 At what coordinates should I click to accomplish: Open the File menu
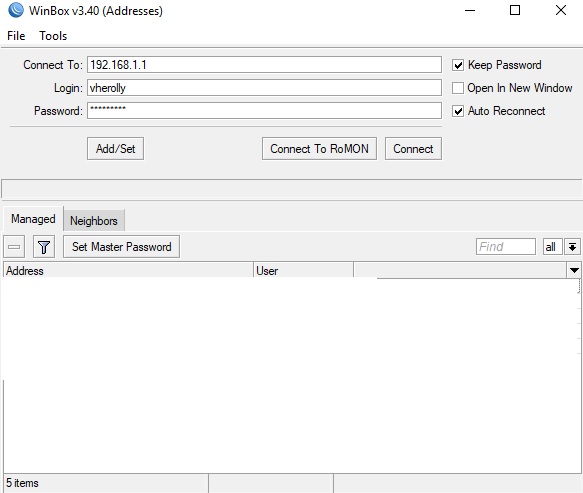pyautogui.click(x=16, y=36)
